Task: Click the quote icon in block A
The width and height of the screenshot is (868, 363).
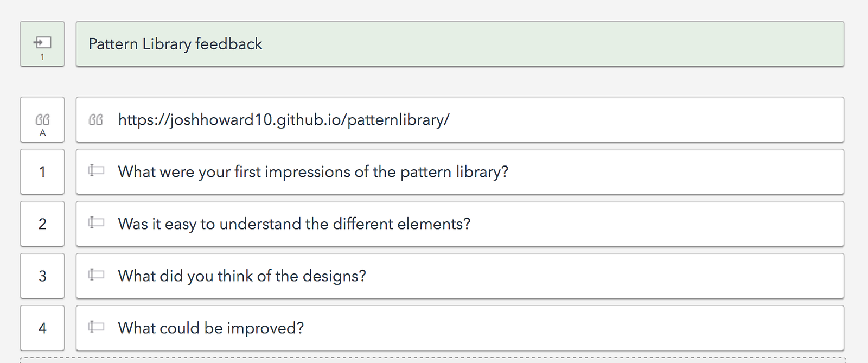Action: [x=42, y=119]
